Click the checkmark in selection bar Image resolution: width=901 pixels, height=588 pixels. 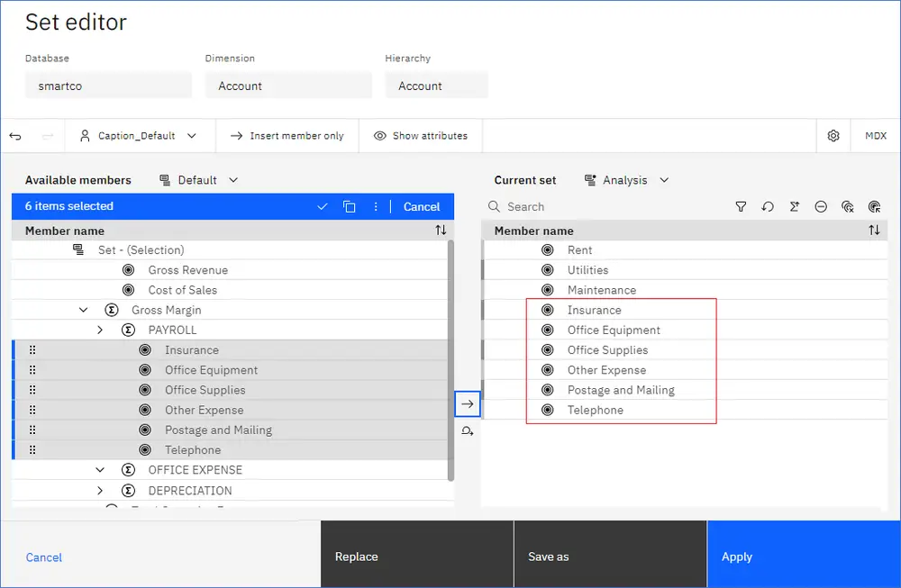pos(323,207)
